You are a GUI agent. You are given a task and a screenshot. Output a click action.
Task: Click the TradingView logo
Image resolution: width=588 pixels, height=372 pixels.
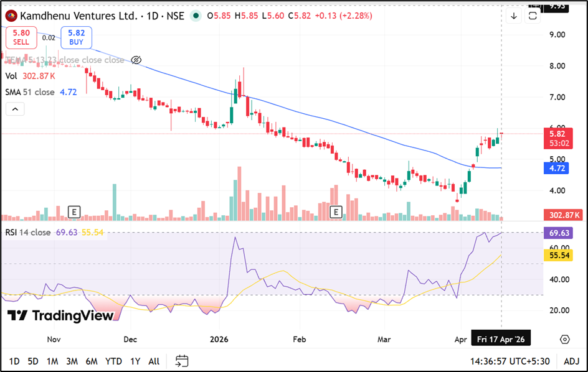tap(61, 316)
